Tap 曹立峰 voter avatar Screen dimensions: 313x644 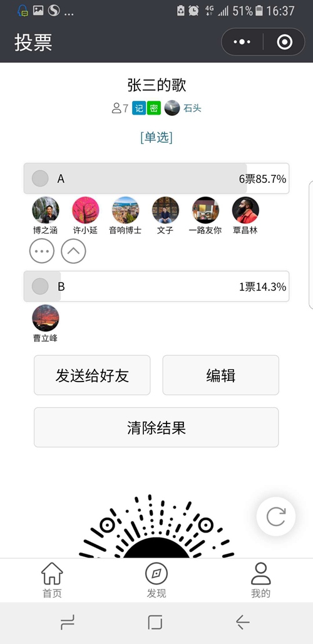(46, 318)
